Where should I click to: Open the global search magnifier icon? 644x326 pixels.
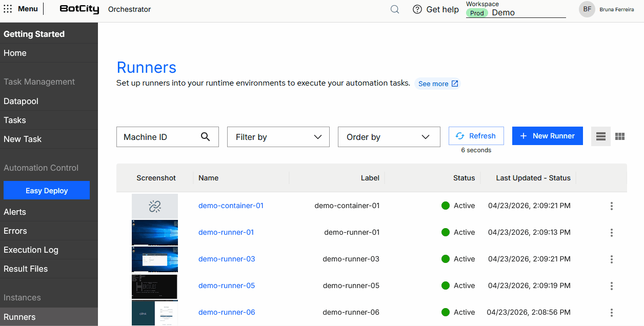pos(395,9)
